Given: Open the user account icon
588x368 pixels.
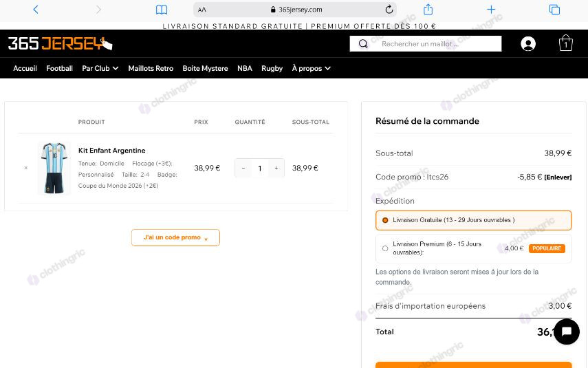Looking at the screenshot, I should pos(528,44).
